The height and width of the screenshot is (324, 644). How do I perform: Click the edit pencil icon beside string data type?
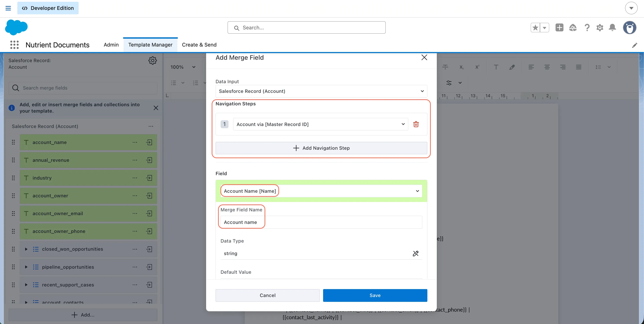[416, 254]
